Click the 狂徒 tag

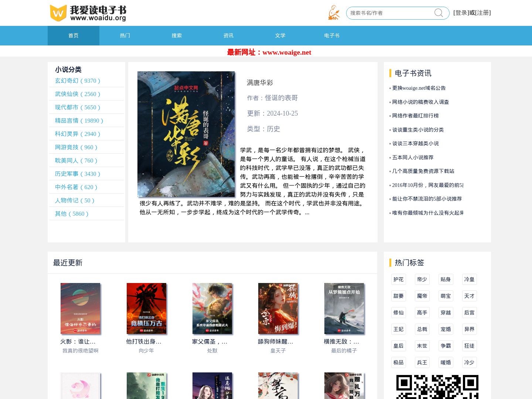(469, 346)
